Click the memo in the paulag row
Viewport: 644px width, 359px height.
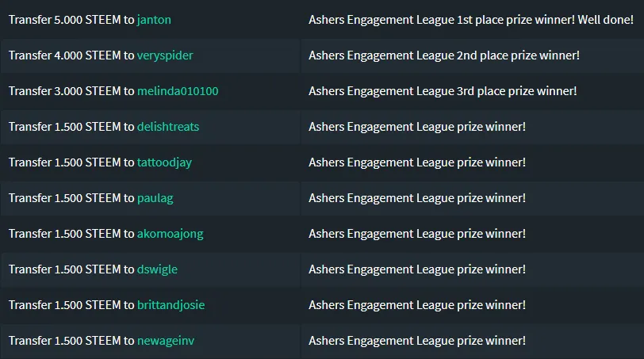click(417, 198)
